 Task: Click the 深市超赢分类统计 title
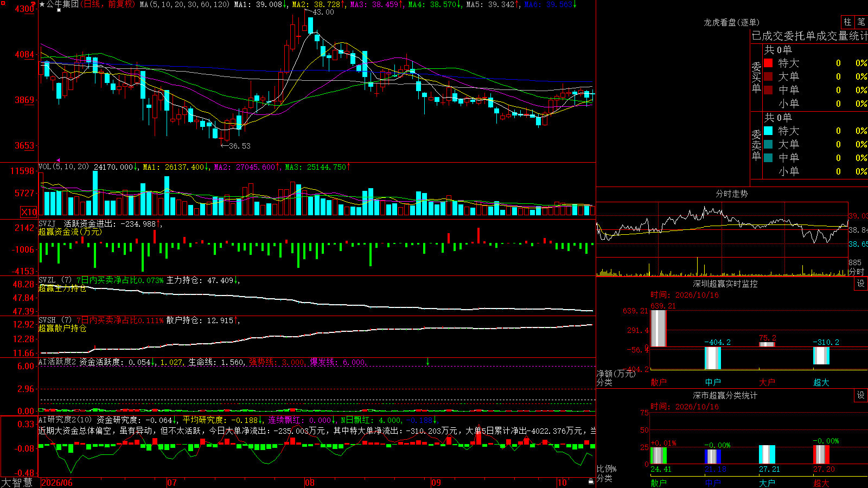coord(725,395)
